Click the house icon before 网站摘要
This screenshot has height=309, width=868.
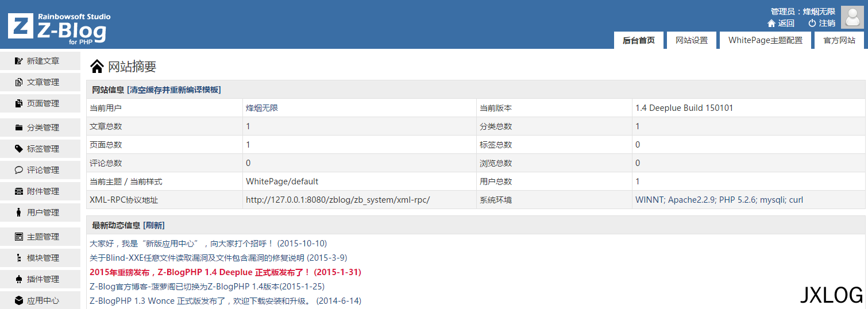point(97,66)
